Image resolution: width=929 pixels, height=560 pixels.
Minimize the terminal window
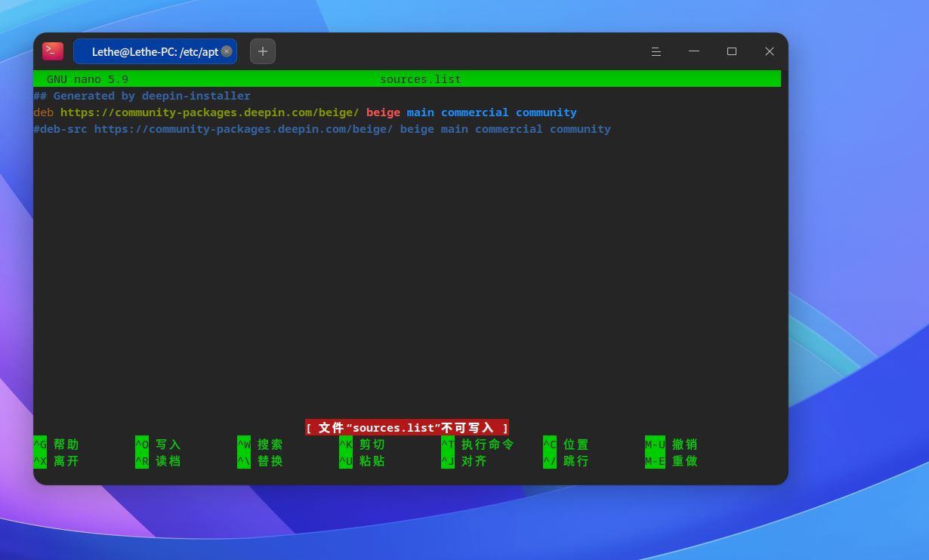click(x=694, y=51)
